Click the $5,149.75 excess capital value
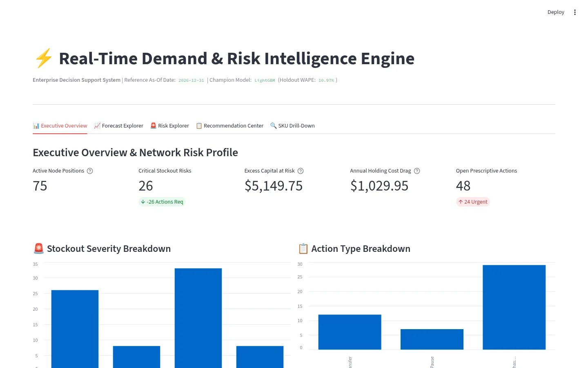The height and width of the screenshot is (368, 588). 274,186
